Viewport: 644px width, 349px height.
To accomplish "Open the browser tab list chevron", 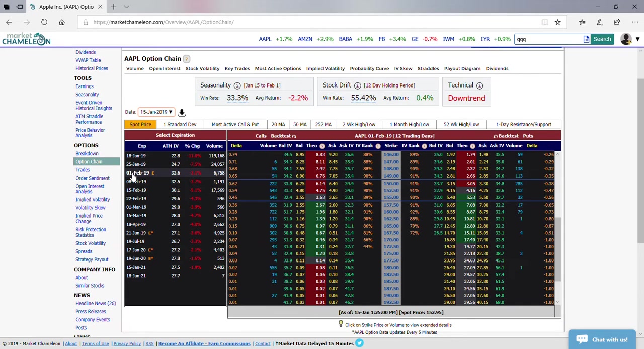I will coord(126,7).
